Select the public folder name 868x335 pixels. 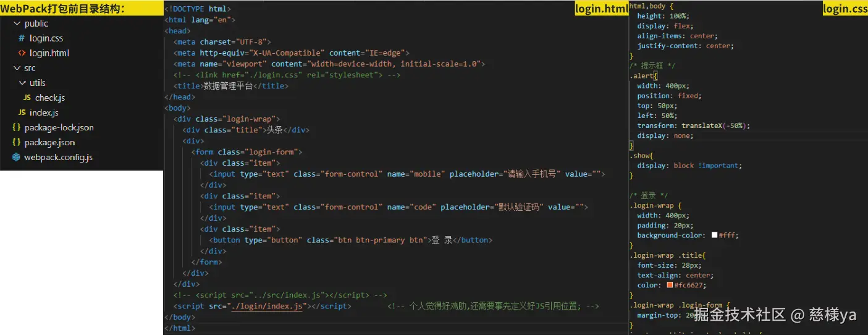pyautogui.click(x=36, y=23)
